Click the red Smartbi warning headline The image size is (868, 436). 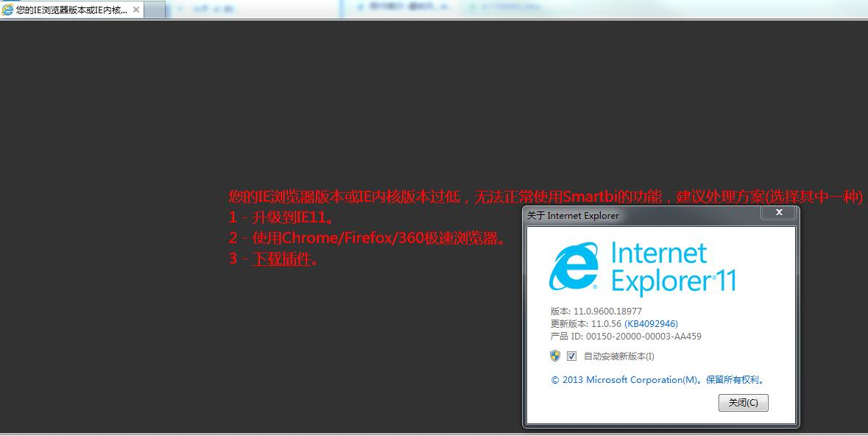546,196
